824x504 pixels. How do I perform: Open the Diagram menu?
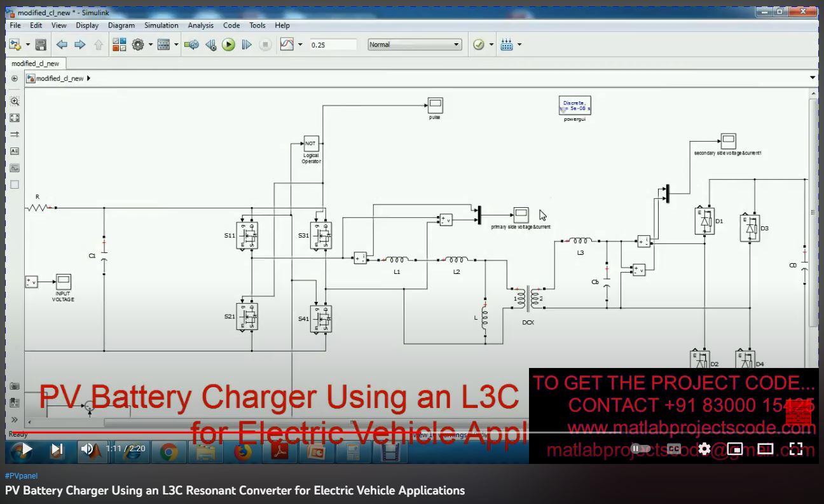(121, 25)
